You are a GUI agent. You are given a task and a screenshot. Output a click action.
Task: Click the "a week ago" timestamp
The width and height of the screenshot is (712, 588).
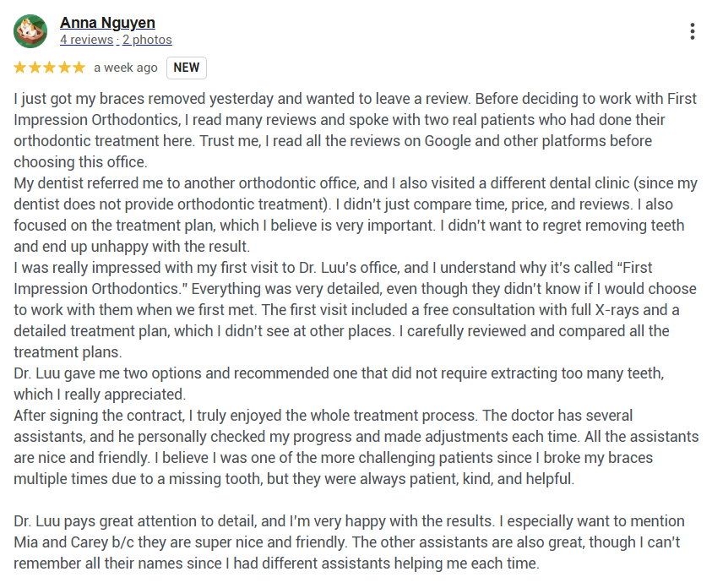point(125,68)
